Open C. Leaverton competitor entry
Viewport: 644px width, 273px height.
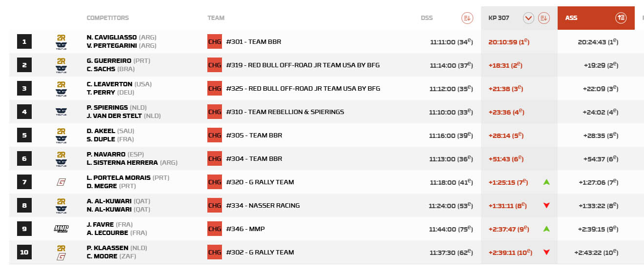[110, 84]
